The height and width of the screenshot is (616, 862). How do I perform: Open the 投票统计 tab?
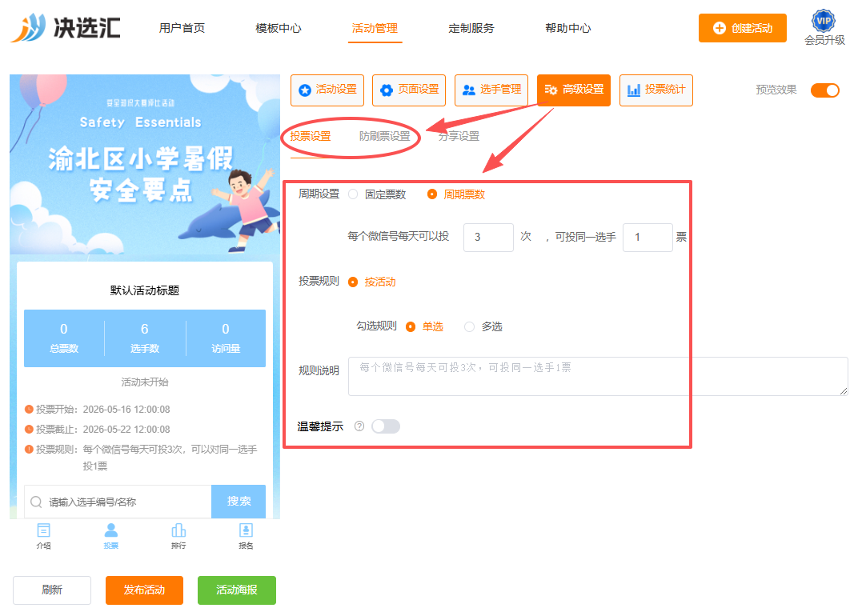click(656, 90)
